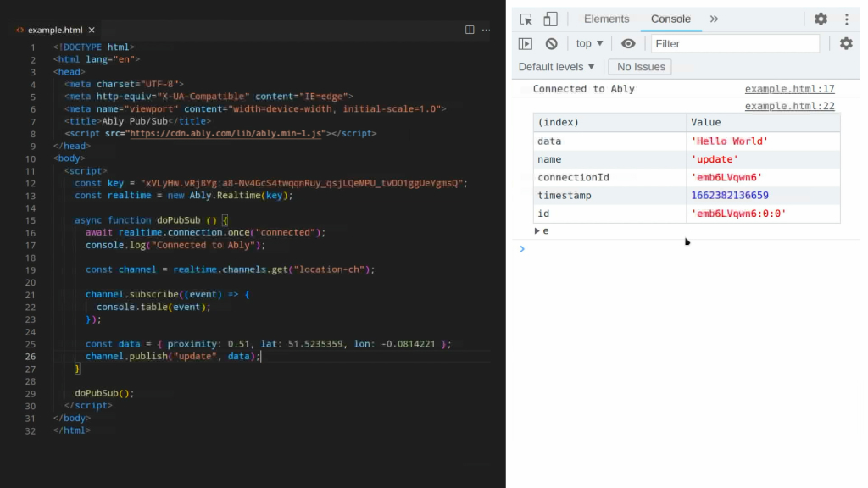
Task: Expand the logged object e
Action: [537, 231]
